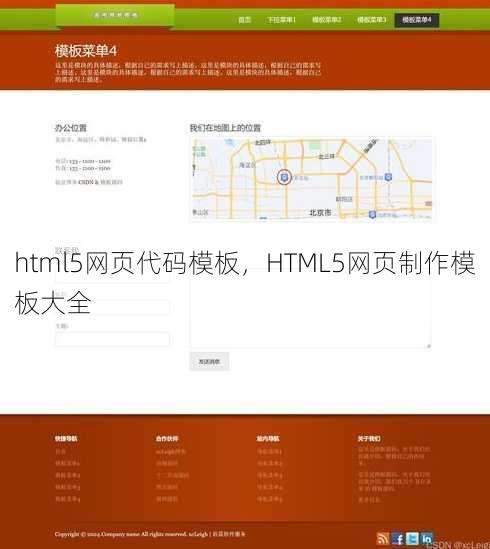Click the 海淀区 label on the map
This screenshot has height=549, width=490.
pyautogui.click(x=247, y=165)
